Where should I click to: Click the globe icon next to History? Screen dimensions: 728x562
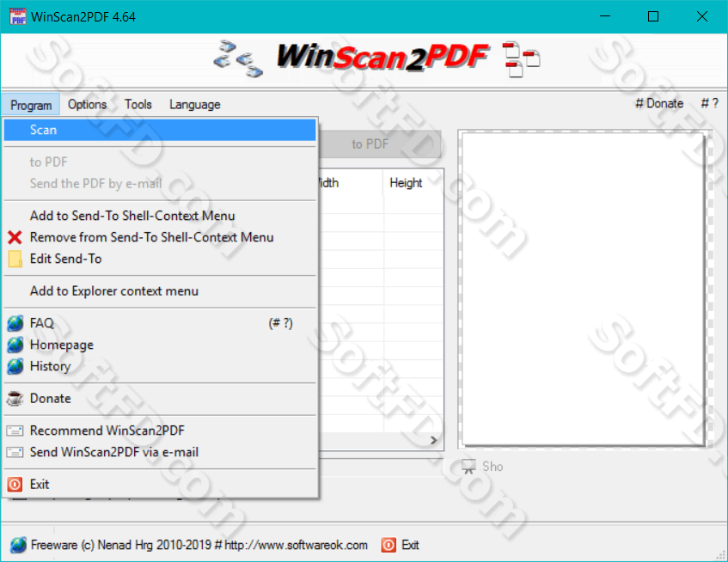pyautogui.click(x=15, y=366)
